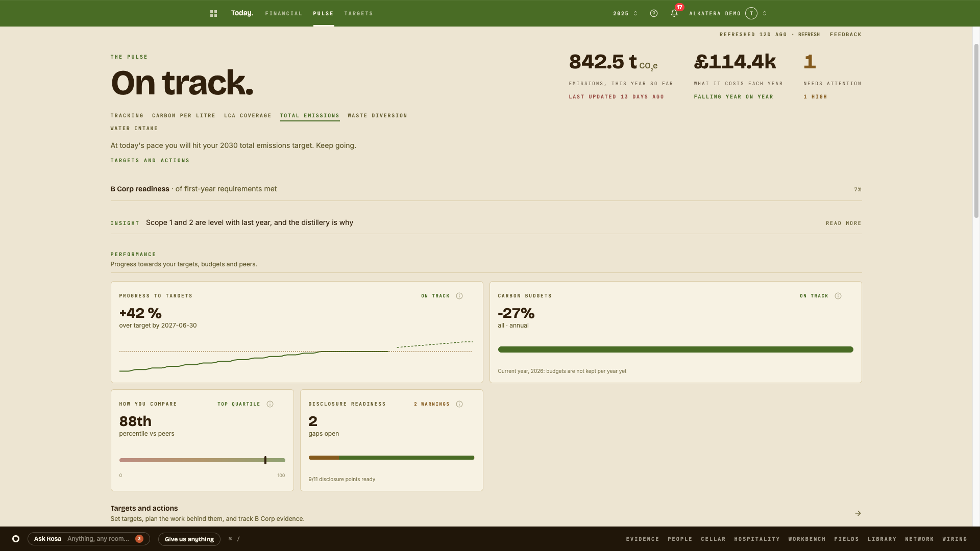980x551 pixels.
Task: Select the Water Intake metric
Action: 134,129
